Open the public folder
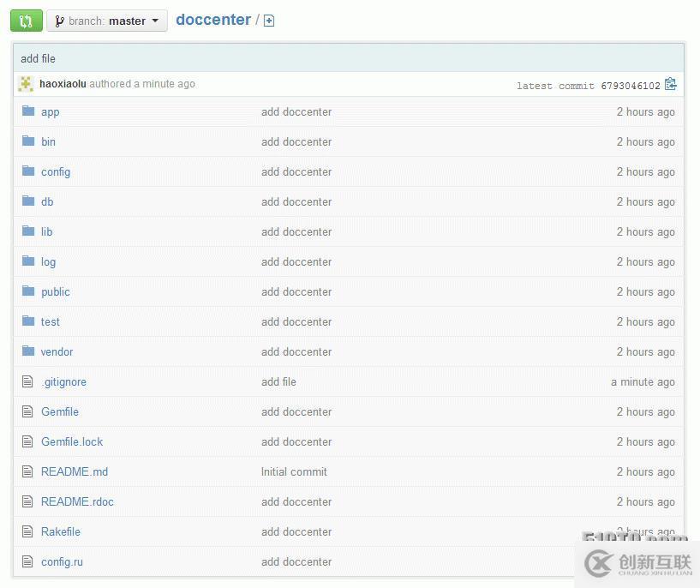Viewport: 700px width, 588px height. [x=56, y=292]
